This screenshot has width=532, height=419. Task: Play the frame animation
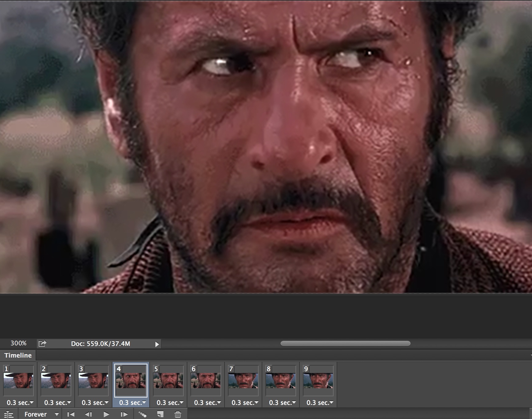point(106,414)
